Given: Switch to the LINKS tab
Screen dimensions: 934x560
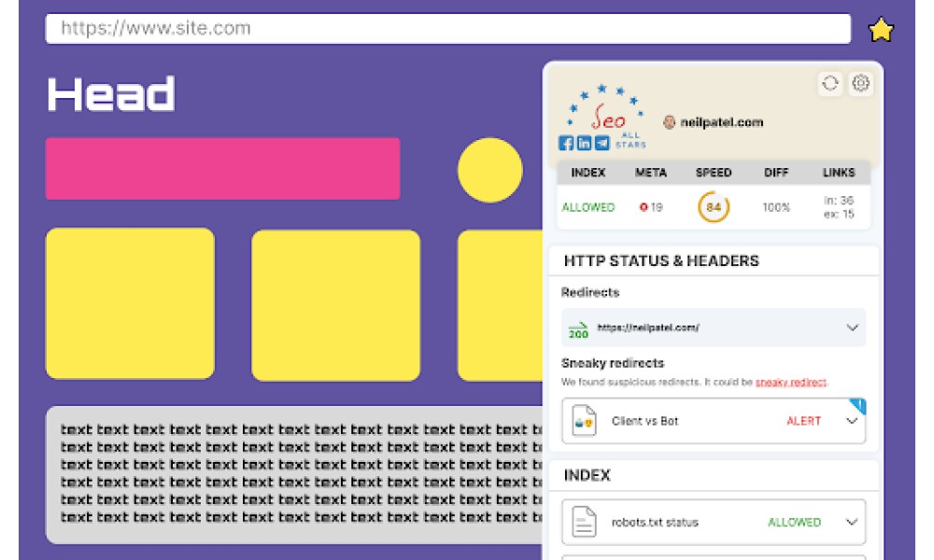Looking at the screenshot, I should point(839,173).
